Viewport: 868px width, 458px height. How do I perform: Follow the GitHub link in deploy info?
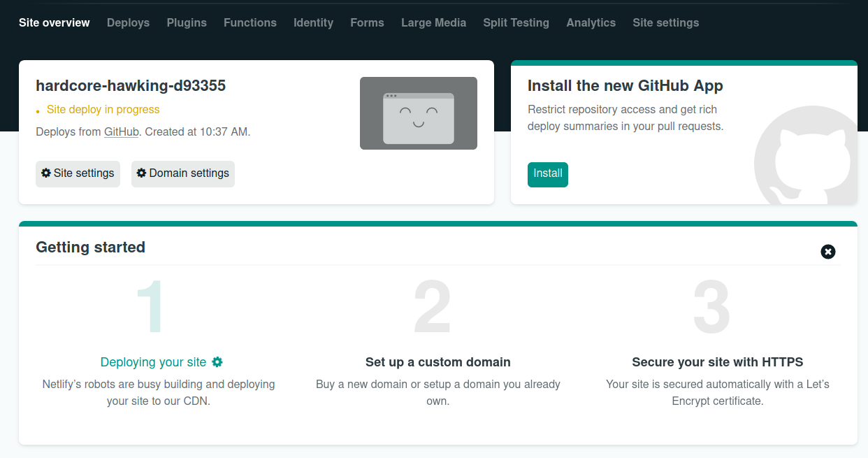pos(122,131)
